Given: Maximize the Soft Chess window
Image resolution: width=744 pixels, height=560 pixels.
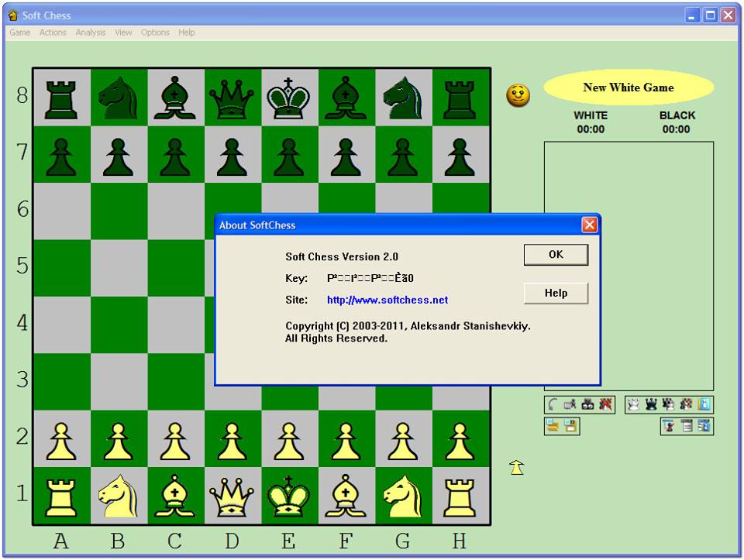Looking at the screenshot, I should tap(711, 15).
